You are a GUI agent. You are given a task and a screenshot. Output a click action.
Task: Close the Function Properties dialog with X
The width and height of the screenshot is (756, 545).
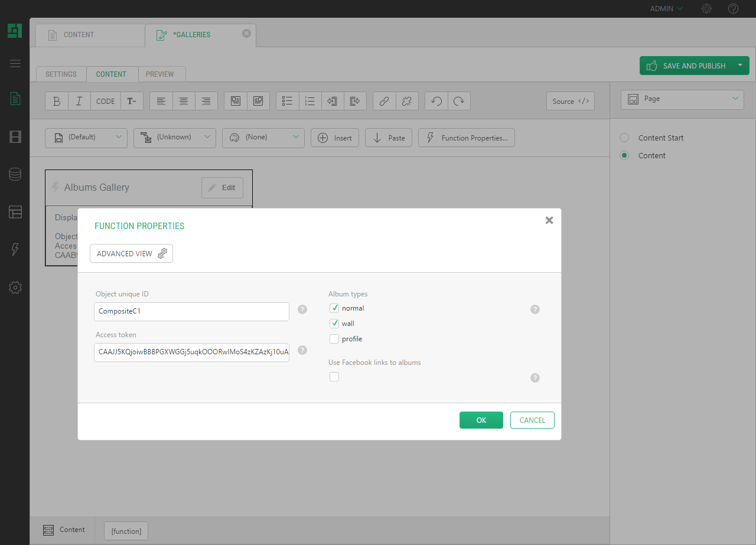tap(549, 220)
